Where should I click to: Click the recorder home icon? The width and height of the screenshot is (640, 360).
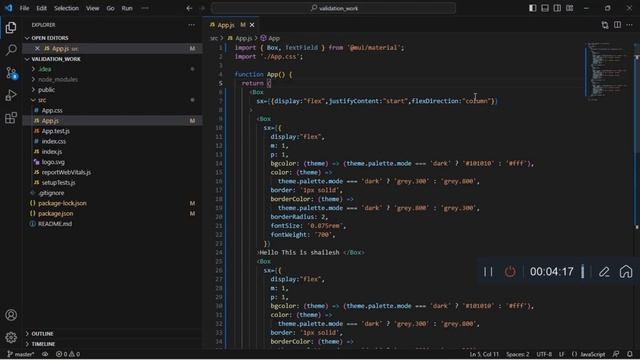click(x=626, y=271)
